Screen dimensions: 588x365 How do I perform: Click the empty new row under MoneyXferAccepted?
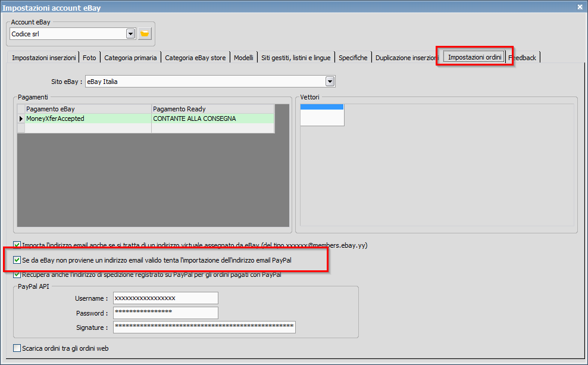click(146, 128)
